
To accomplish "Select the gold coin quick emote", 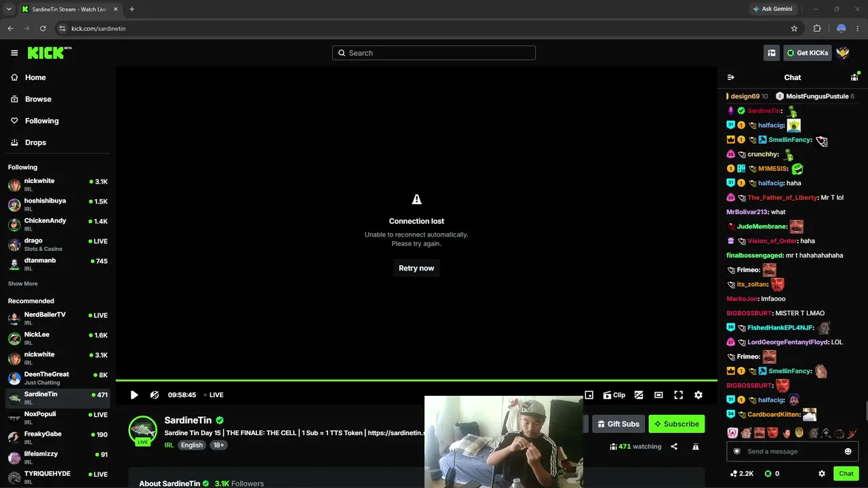I will pos(800,433).
